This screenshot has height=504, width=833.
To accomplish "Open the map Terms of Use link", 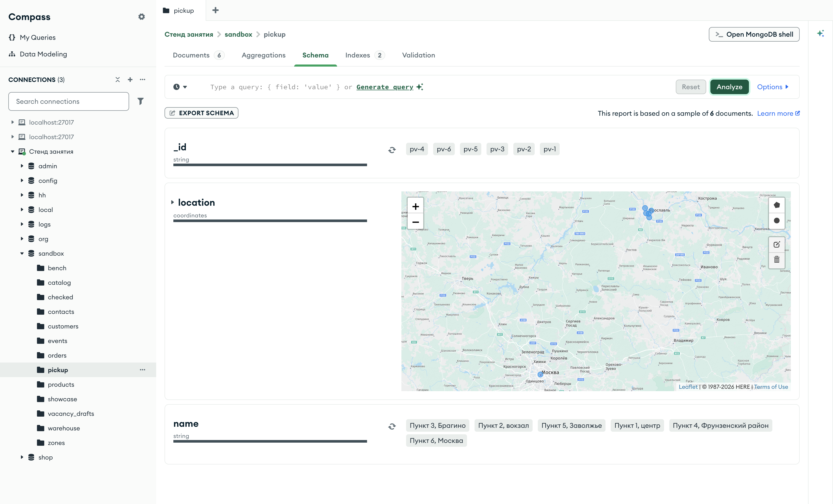I will [771, 387].
